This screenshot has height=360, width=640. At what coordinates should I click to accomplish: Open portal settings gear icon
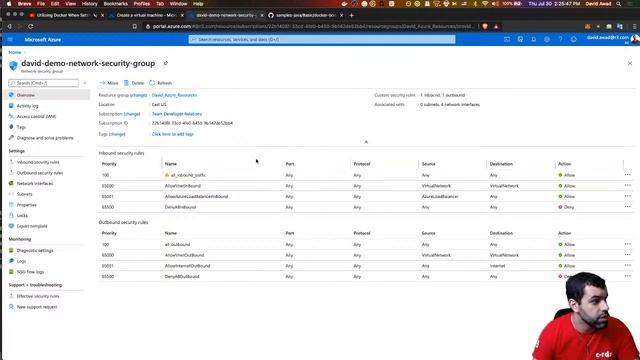click(547, 40)
